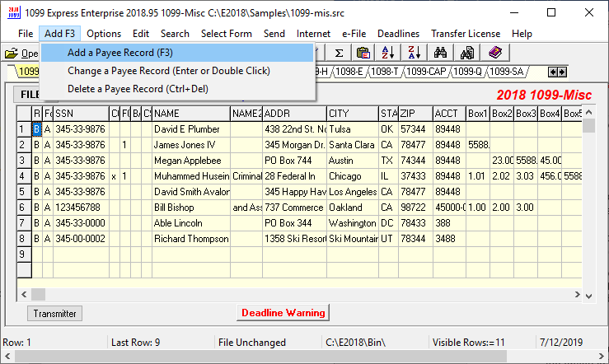Click the PO Box 744 address cell
This screenshot has height=364, width=609.
(x=295, y=161)
